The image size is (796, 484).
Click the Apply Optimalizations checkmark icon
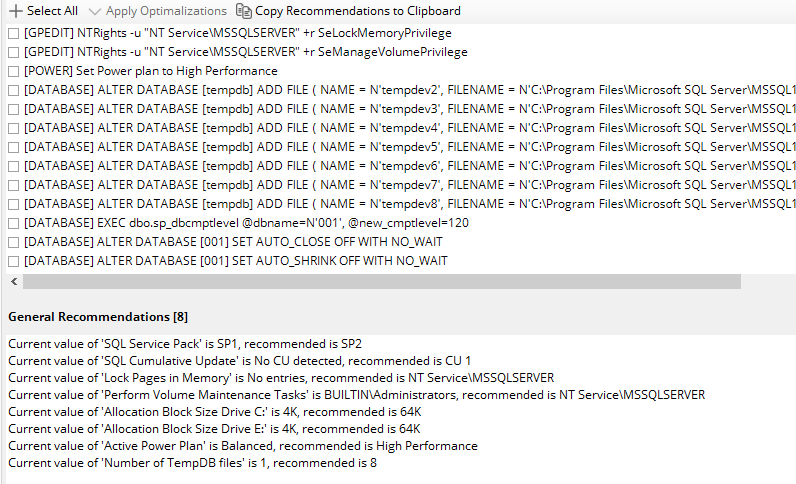pos(94,11)
